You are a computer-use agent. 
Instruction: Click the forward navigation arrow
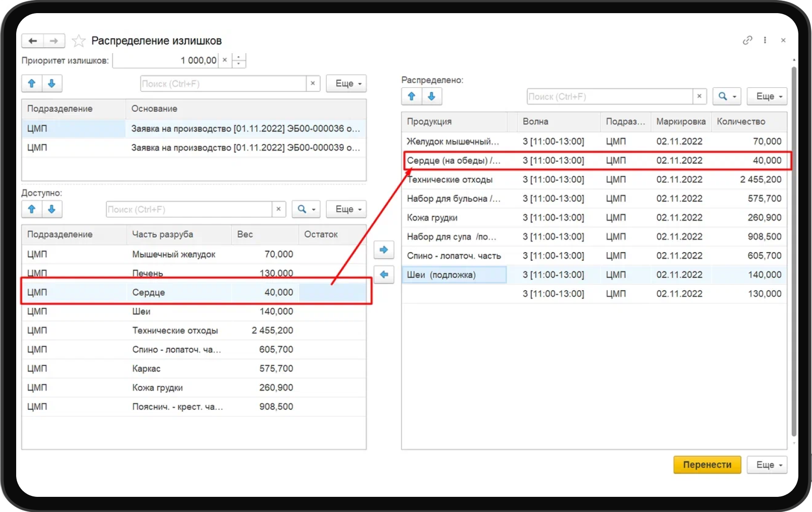coord(54,41)
